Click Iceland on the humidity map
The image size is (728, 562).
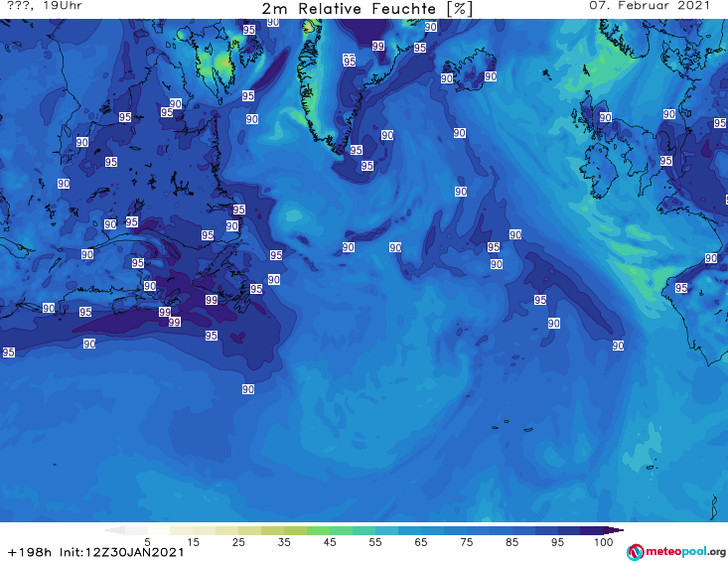click(x=469, y=69)
